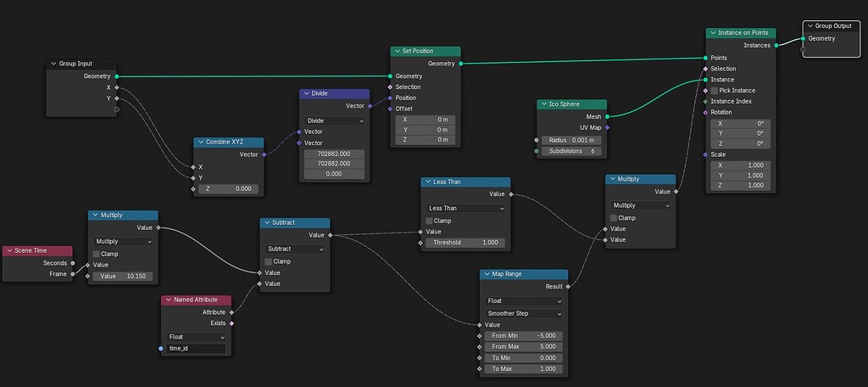
Task: Click the To Max 1.000 field
Action: pos(524,368)
